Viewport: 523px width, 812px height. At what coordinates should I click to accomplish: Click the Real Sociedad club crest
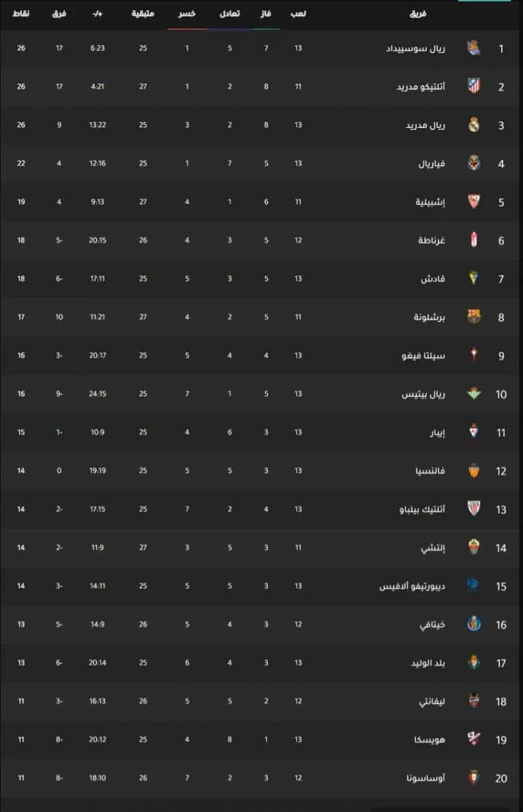pos(474,48)
